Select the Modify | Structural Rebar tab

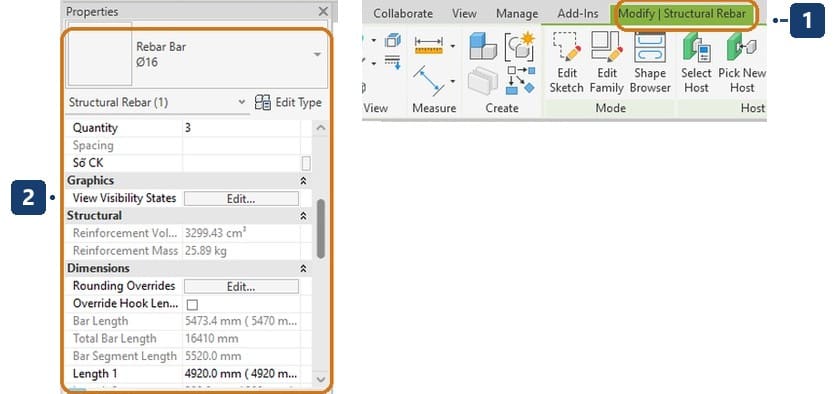coord(682,14)
